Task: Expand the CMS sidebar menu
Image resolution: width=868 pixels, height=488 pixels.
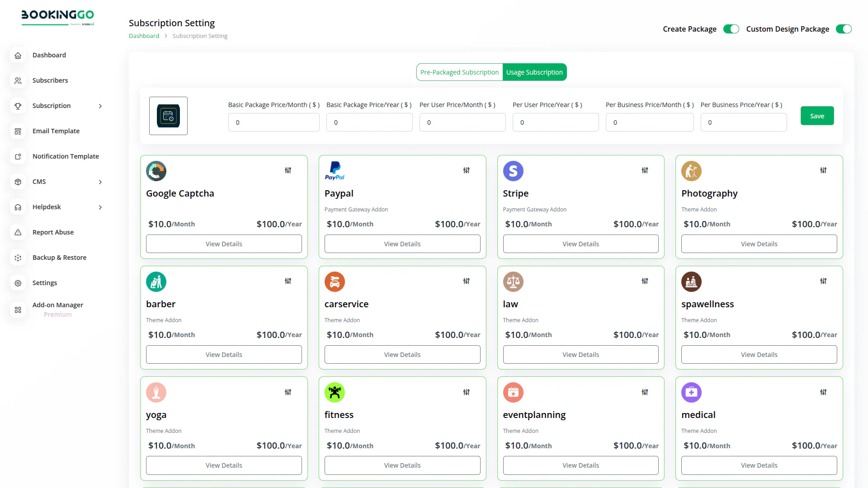Action: pyautogui.click(x=100, y=182)
